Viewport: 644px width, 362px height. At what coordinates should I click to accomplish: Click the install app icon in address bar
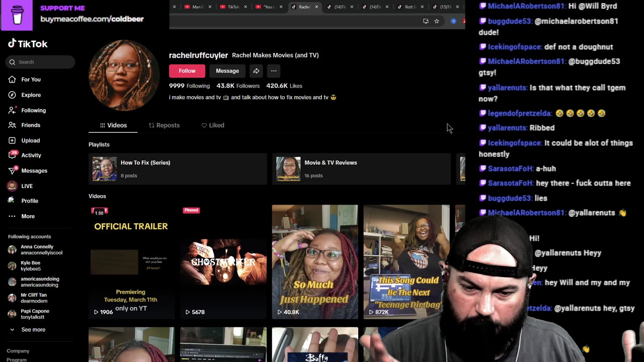tap(426, 21)
